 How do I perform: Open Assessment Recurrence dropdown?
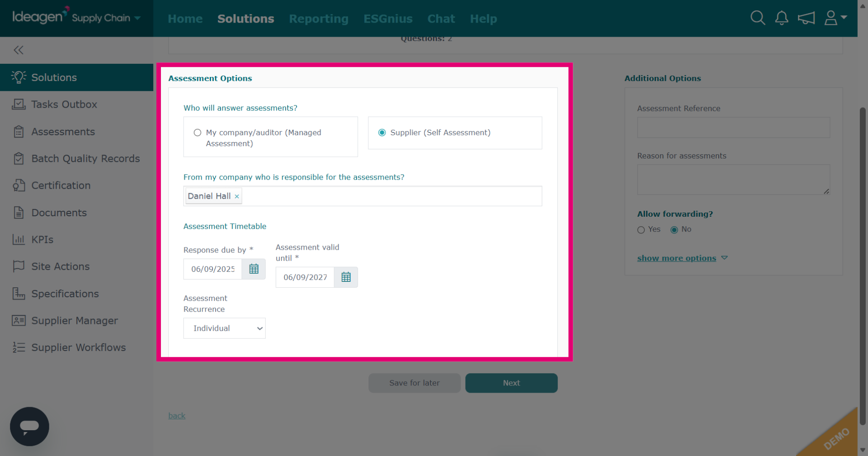click(224, 328)
